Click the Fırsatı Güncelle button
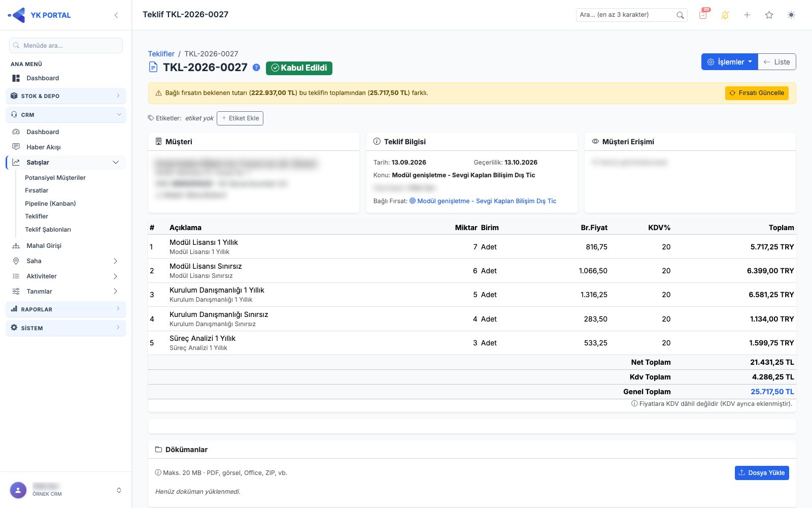The height and width of the screenshot is (508, 812). click(x=757, y=93)
